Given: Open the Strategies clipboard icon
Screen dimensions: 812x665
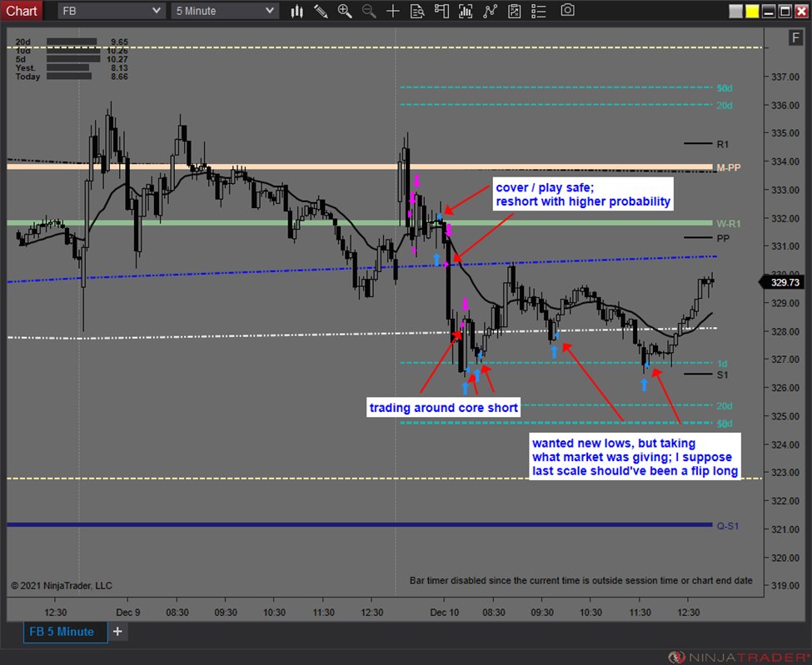Looking at the screenshot, I should click(x=515, y=11).
